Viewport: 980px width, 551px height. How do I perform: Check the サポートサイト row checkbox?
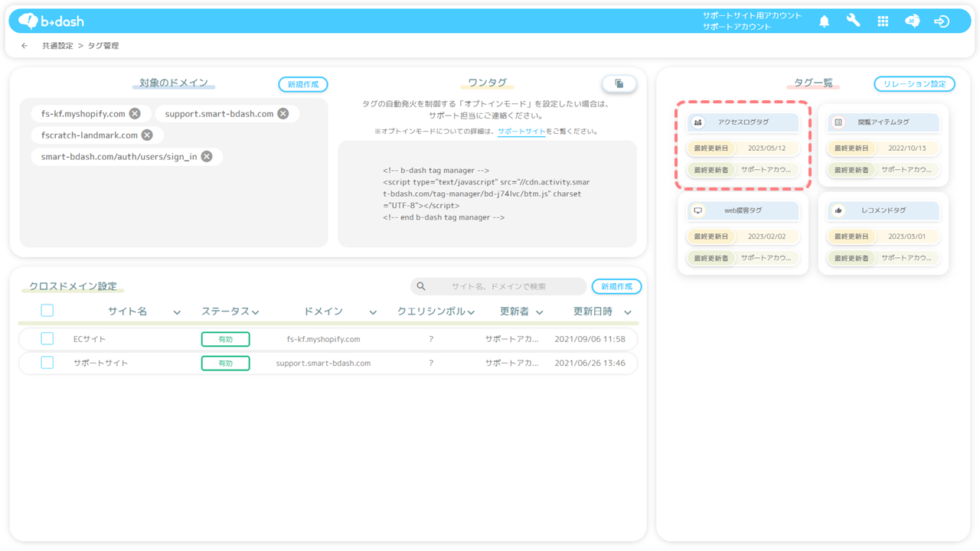click(x=47, y=363)
